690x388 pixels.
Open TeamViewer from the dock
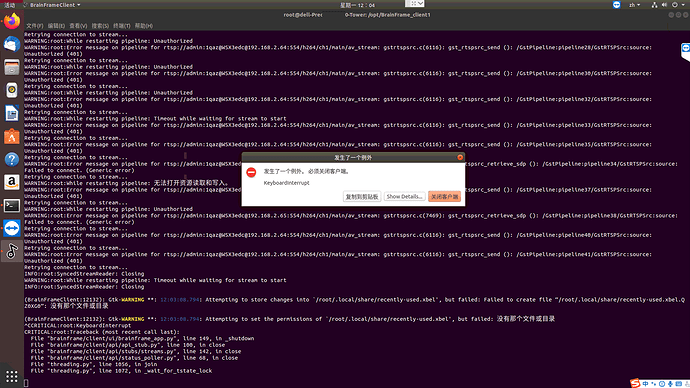(12, 228)
